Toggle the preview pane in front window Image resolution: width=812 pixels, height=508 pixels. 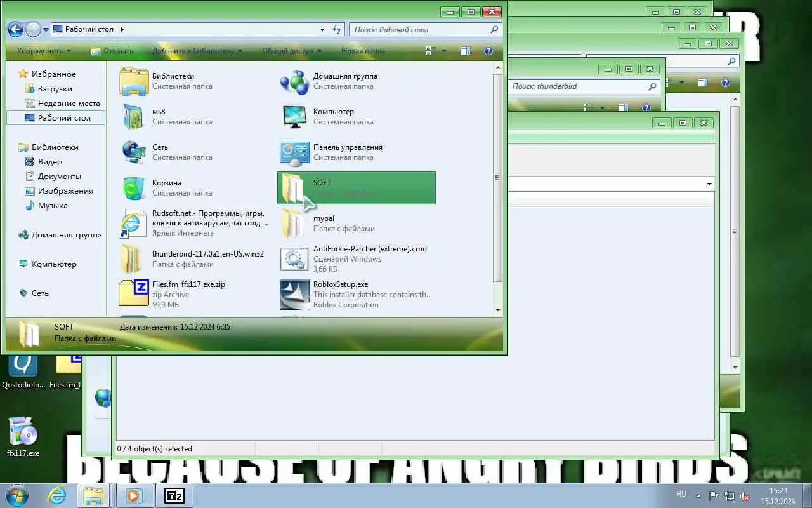click(x=466, y=51)
